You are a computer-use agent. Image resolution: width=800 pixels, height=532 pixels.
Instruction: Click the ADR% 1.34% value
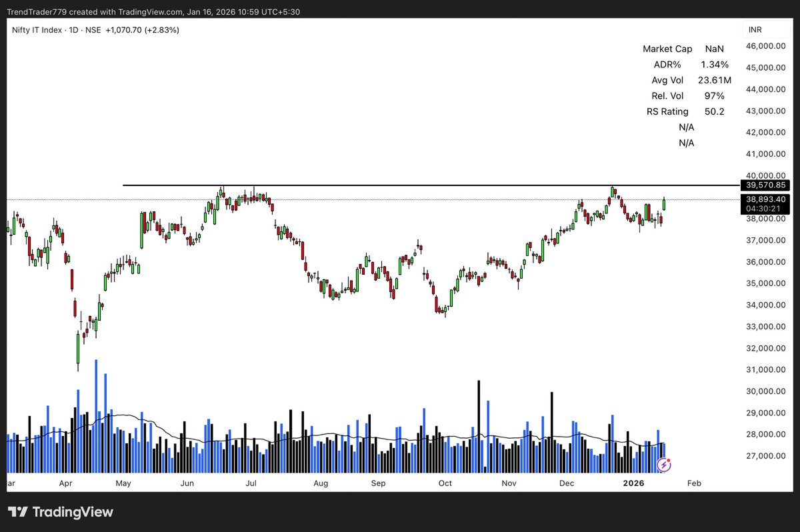point(715,65)
